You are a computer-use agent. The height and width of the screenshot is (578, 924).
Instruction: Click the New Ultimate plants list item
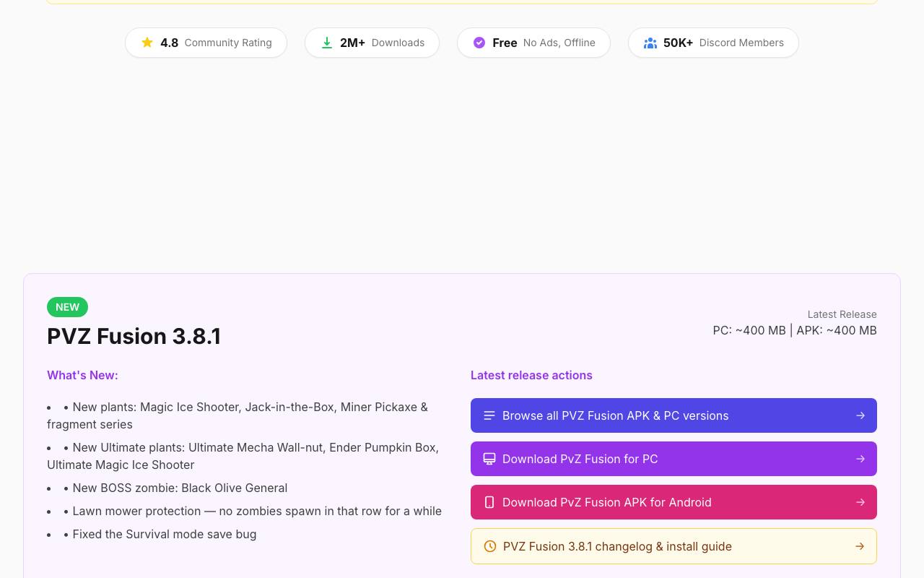245,456
